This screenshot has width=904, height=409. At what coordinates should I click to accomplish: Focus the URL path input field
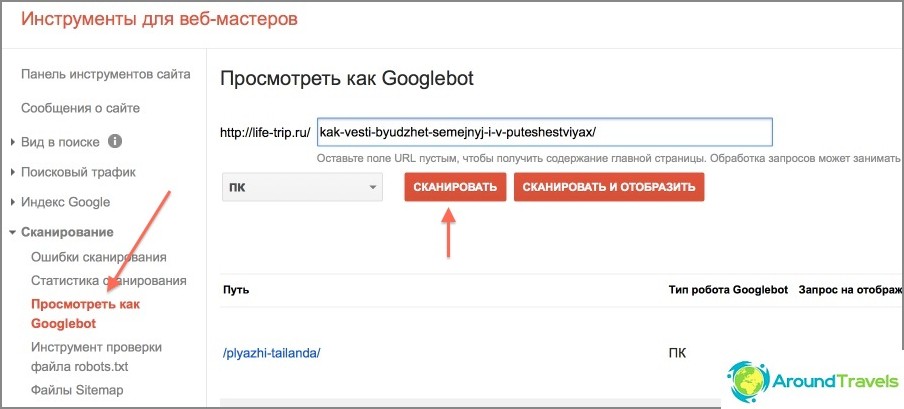pos(545,133)
